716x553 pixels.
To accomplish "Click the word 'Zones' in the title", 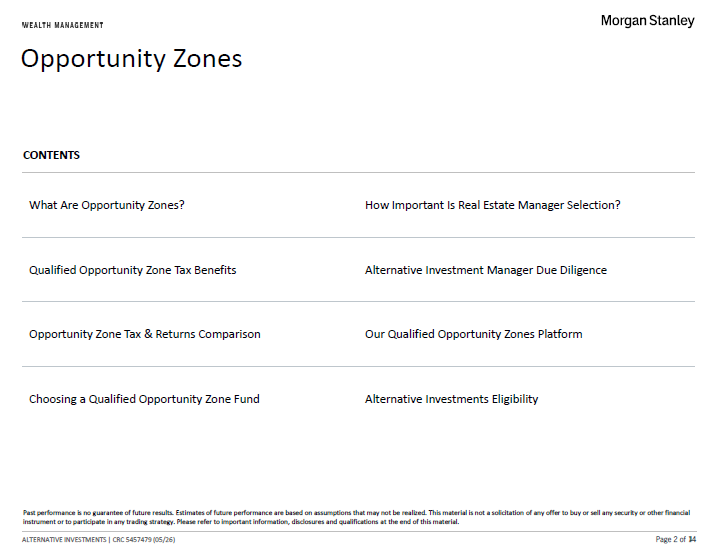I will (x=207, y=58).
